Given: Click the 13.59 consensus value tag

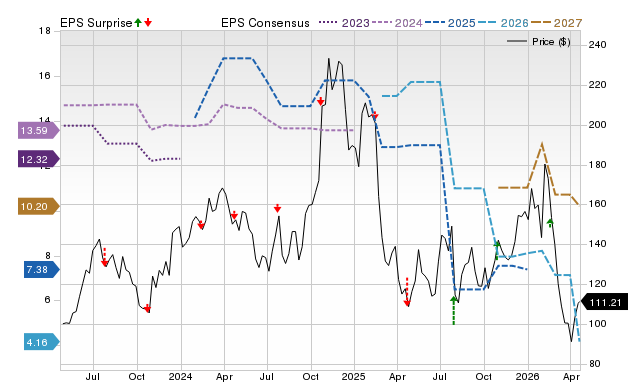Looking at the screenshot, I should 38,131.
